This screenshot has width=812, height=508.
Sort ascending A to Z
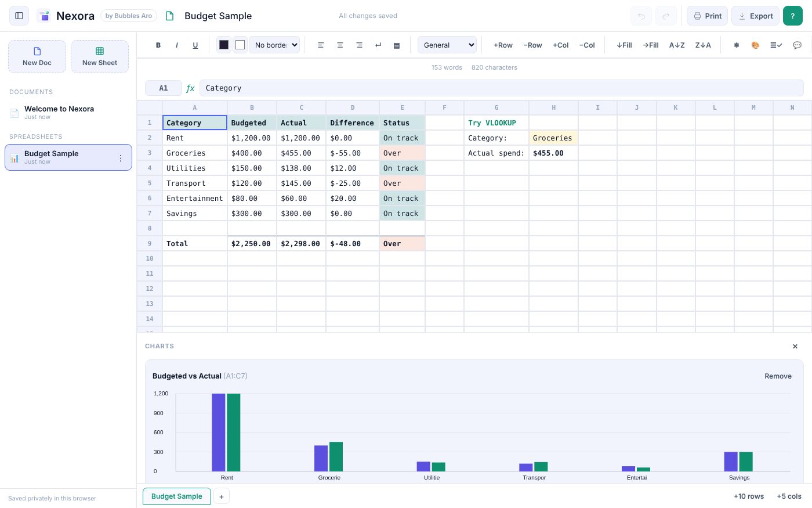coord(677,45)
